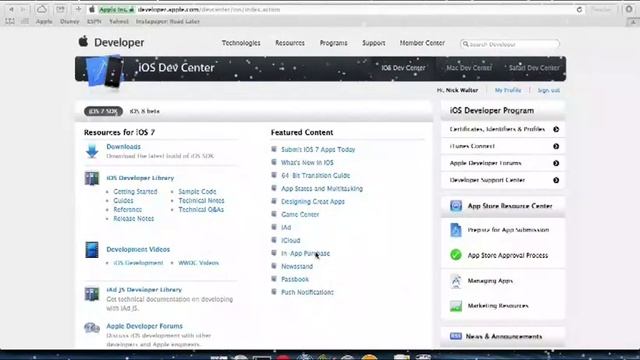Click the iOS Developer Library book icon
This screenshot has width=640, height=360.
pos(92,178)
